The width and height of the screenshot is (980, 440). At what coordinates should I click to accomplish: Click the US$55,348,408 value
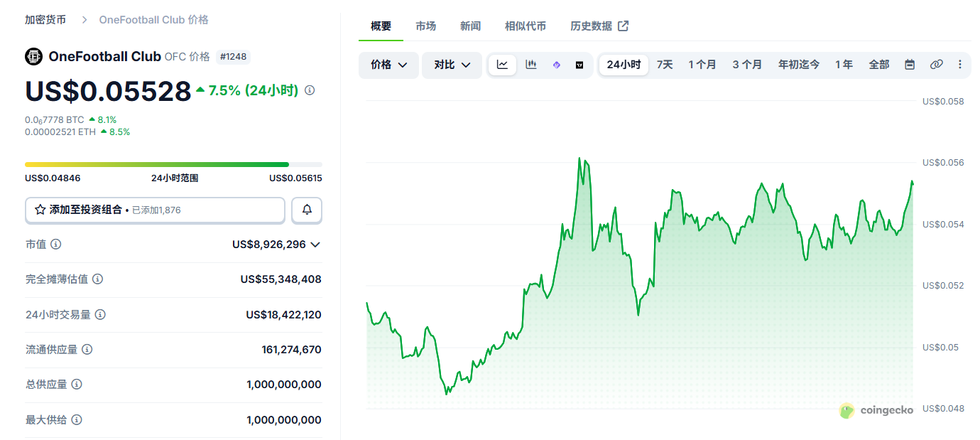coord(281,279)
